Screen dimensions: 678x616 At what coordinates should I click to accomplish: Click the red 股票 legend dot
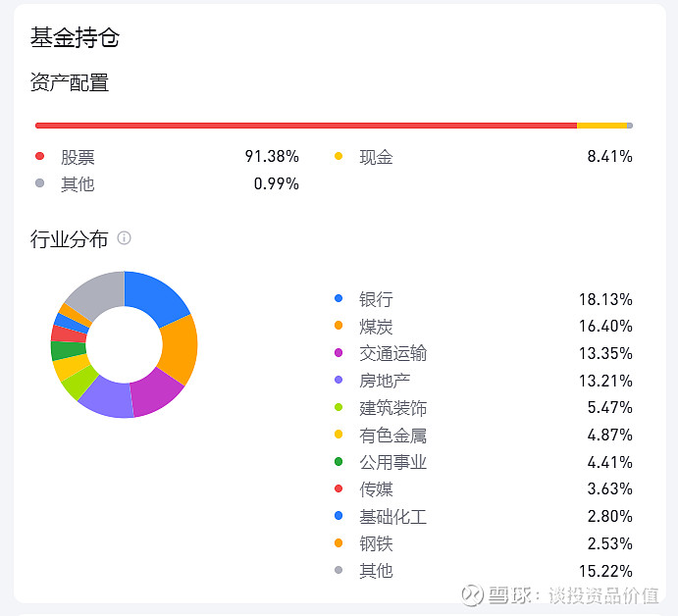coord(39,156)
